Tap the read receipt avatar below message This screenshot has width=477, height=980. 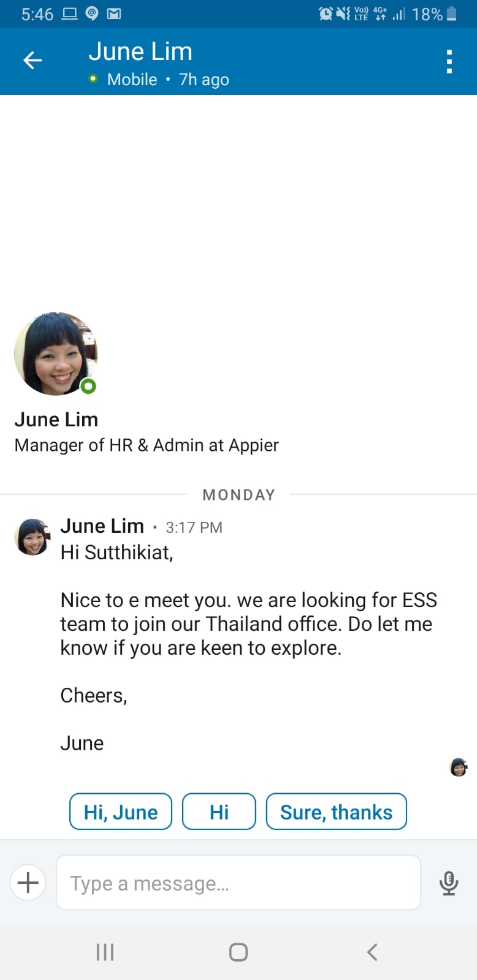pyautogui.click(x=459, y=766)
